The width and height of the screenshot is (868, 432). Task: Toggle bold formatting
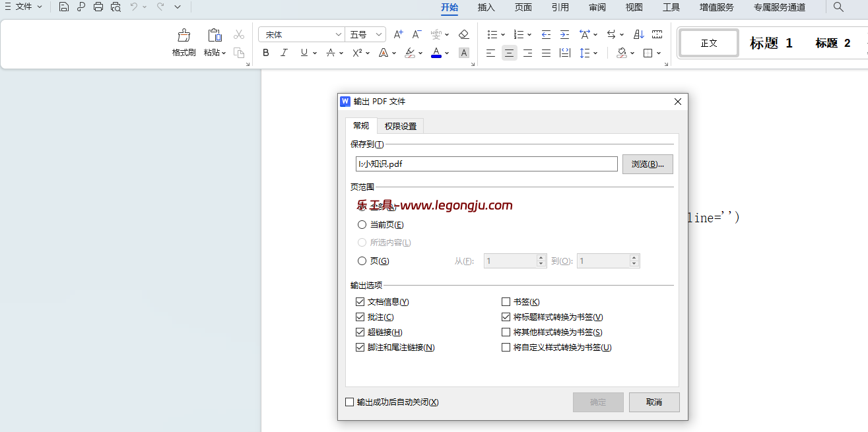[266, 53]
